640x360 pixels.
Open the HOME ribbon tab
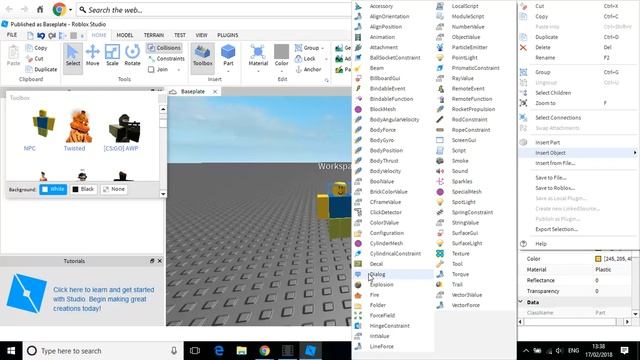99,35
